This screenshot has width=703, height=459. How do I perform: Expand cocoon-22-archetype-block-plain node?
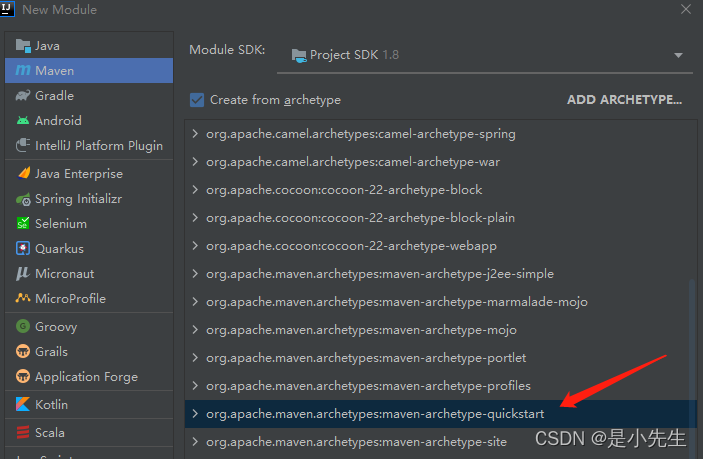(x=195, y=217)
